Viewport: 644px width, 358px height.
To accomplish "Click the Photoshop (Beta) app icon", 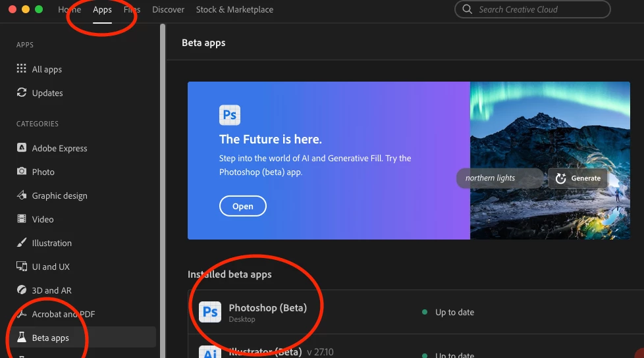I will point(210,312).
